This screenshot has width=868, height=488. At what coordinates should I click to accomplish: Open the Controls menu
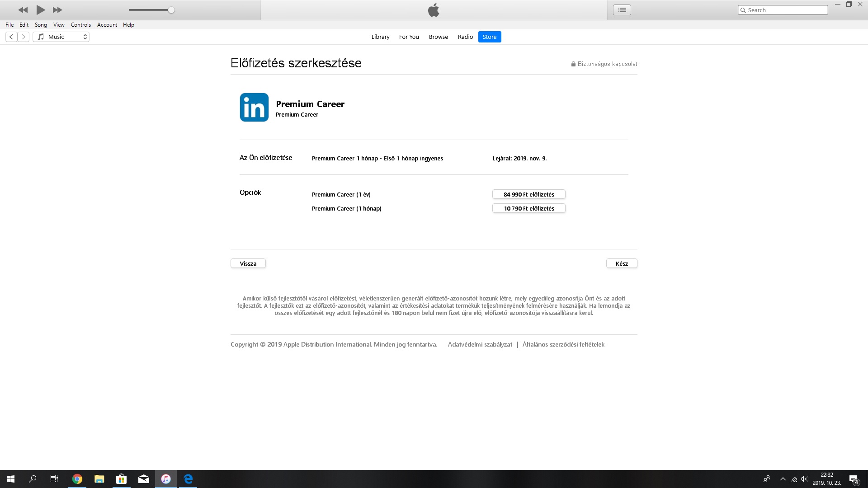click(x=81, y=25)
